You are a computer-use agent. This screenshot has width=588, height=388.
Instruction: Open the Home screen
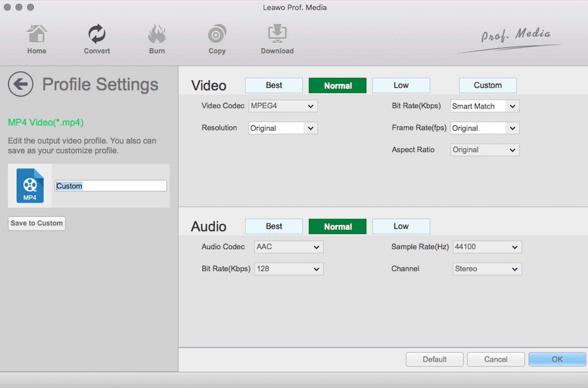(x=36, y=38)
